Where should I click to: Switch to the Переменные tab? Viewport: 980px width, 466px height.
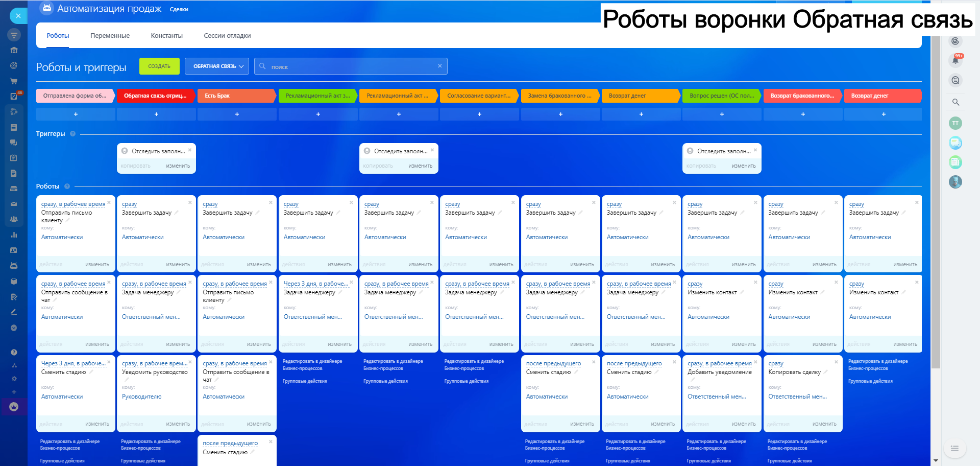point(110,36)
